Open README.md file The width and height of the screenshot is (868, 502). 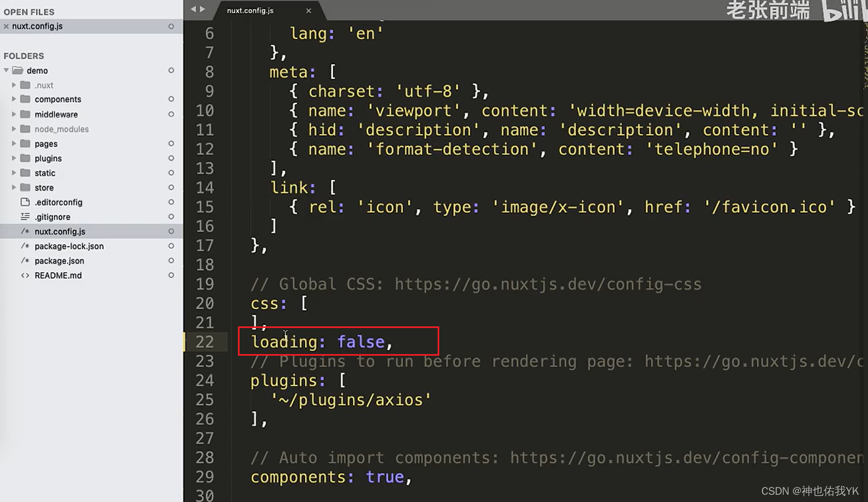[58, 275]
